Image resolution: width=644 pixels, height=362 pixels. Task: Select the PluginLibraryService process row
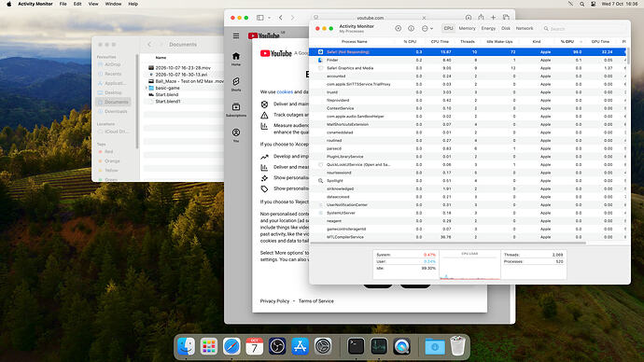coord(468,157)
